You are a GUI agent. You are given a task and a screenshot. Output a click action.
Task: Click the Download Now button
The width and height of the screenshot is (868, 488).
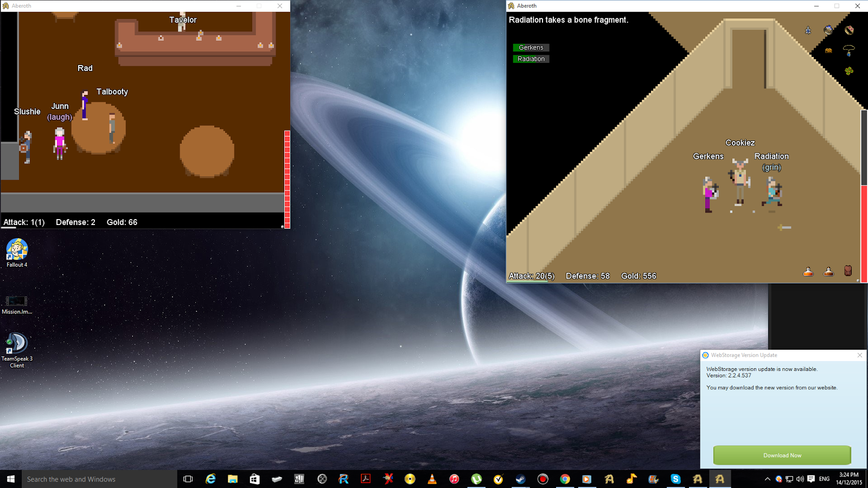782,455
